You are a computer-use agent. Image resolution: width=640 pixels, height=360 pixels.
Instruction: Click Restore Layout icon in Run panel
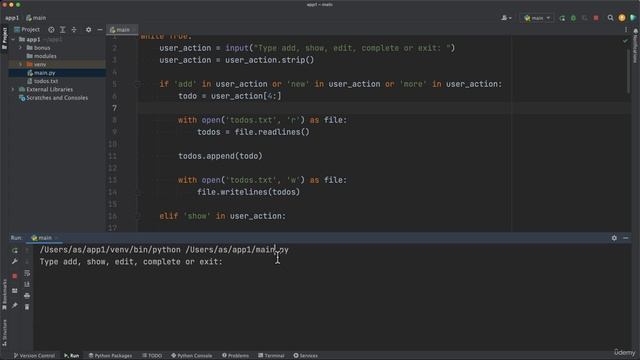pos(15,291)
